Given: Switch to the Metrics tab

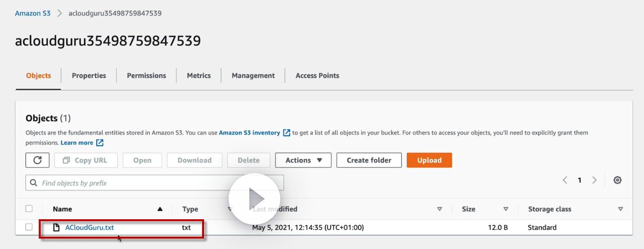Looking at the screenshot, I should (x=199, y=76).
